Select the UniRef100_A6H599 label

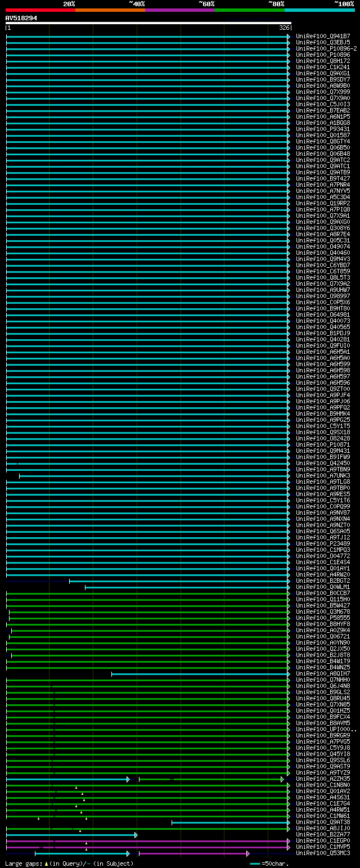click(323, 364)
